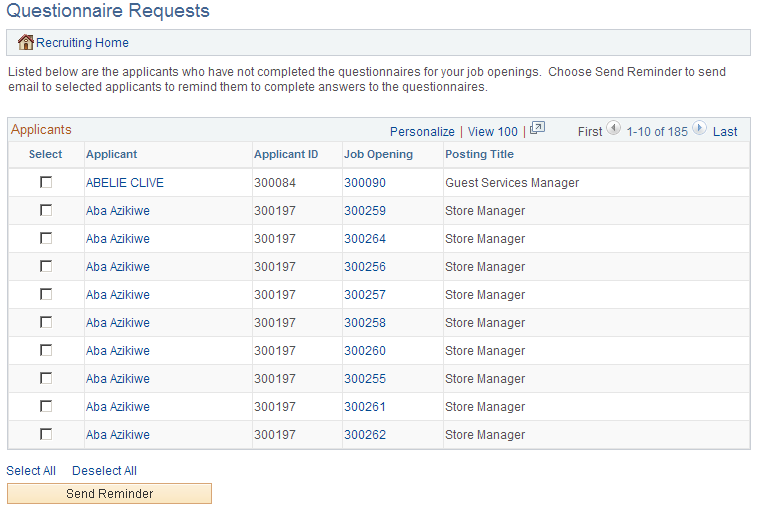Mark the checkbox for job opening 300255

click(46, 378)
